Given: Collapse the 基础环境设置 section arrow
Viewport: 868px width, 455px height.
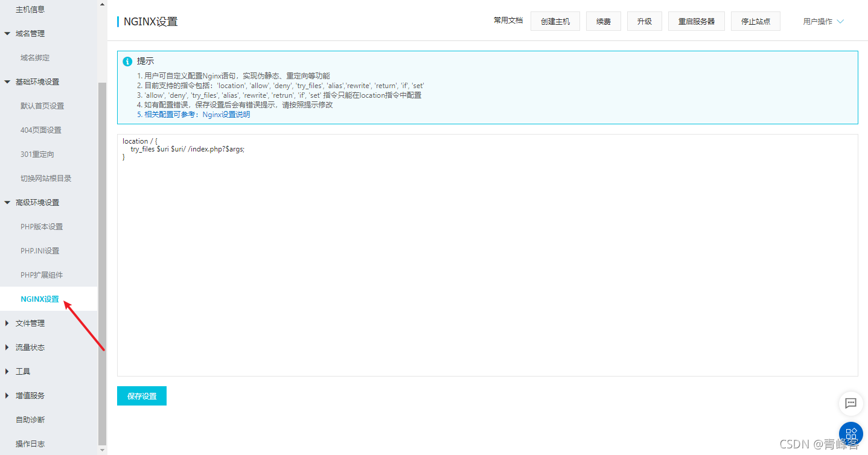Looking at the screenshot, I should pos(7,82).
